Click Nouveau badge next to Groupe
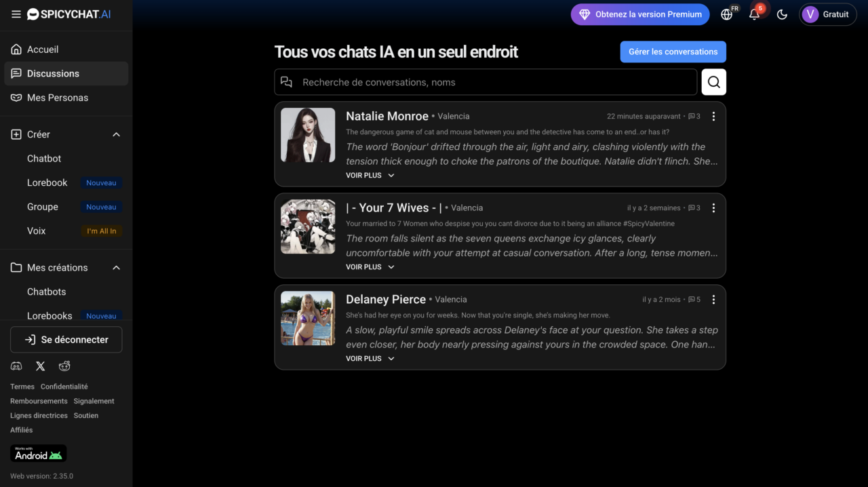868x487 pixels. (x=102, y=207)
